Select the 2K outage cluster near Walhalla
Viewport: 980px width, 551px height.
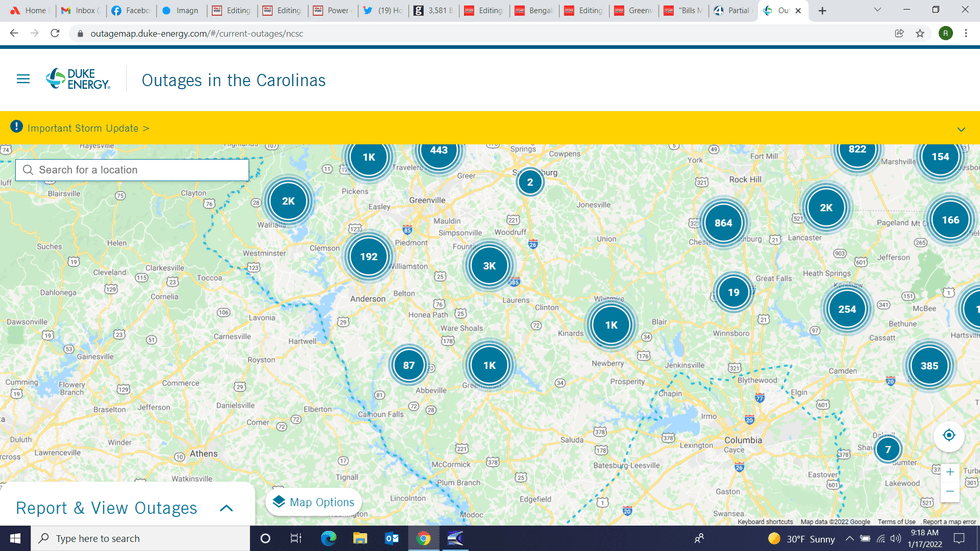pyautogui.click(x=288, y=201)
